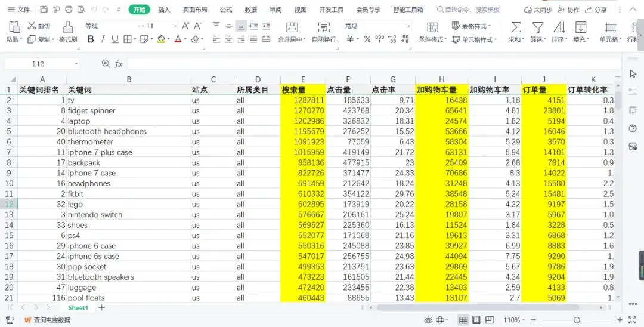
Task: Toggle align text left
Action: 216,39
